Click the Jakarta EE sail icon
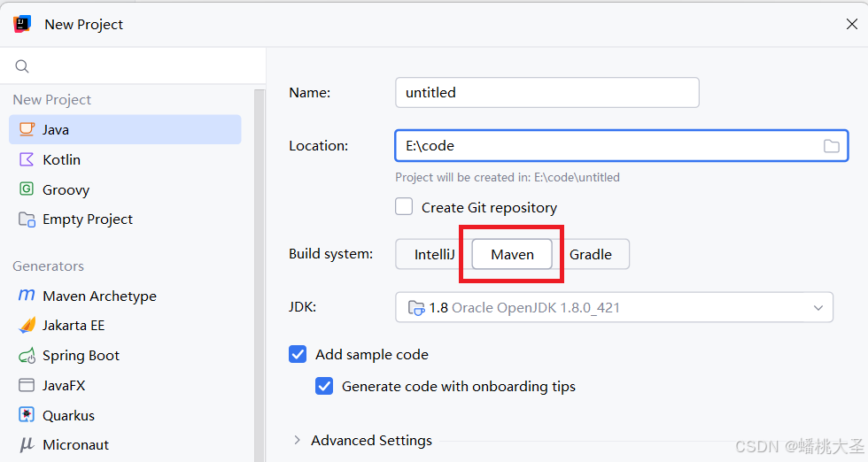 [x=27, y=326]
